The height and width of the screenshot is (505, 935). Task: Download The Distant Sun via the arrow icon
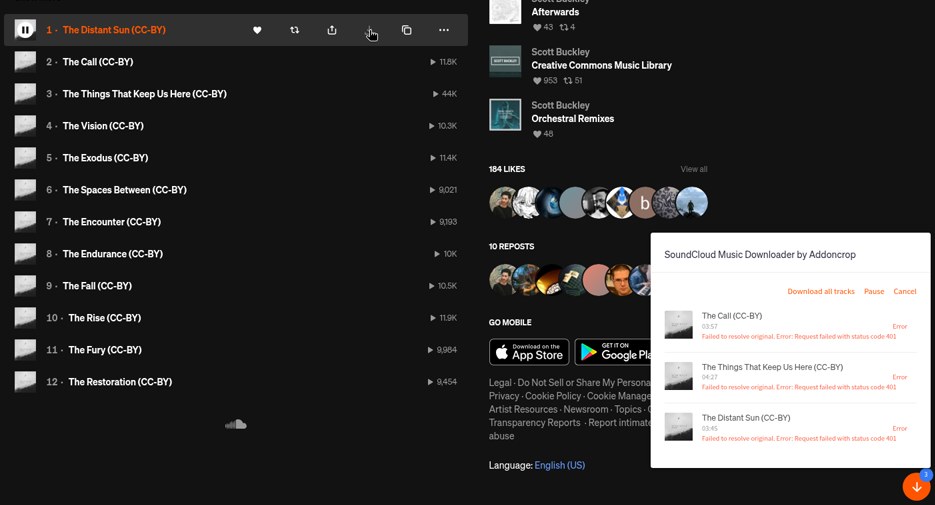pos(369,30)
